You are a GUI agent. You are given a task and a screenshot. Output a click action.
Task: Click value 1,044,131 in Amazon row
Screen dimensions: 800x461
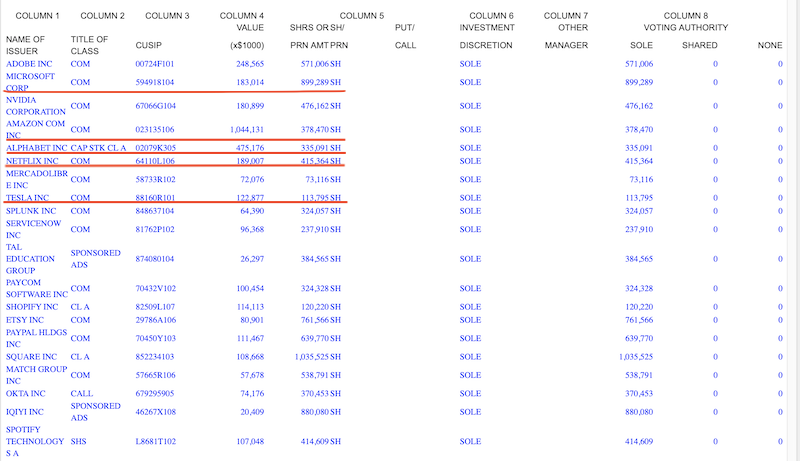pos(247,130)
